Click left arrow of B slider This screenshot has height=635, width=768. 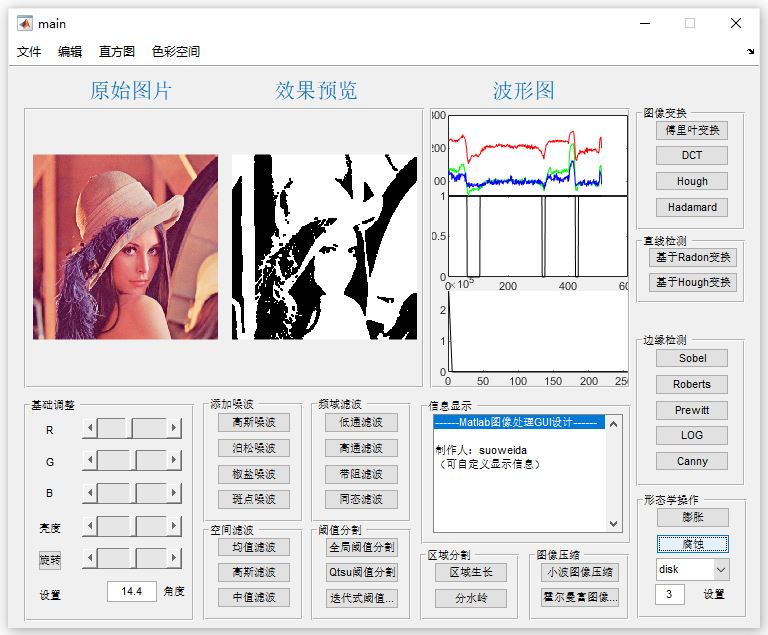tap(90, 493)
